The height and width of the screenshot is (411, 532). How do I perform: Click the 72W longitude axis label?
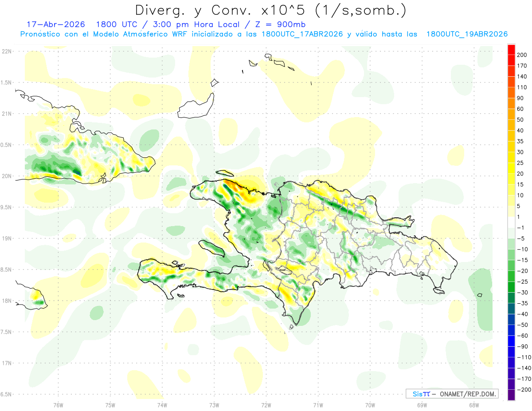point(266,404)
